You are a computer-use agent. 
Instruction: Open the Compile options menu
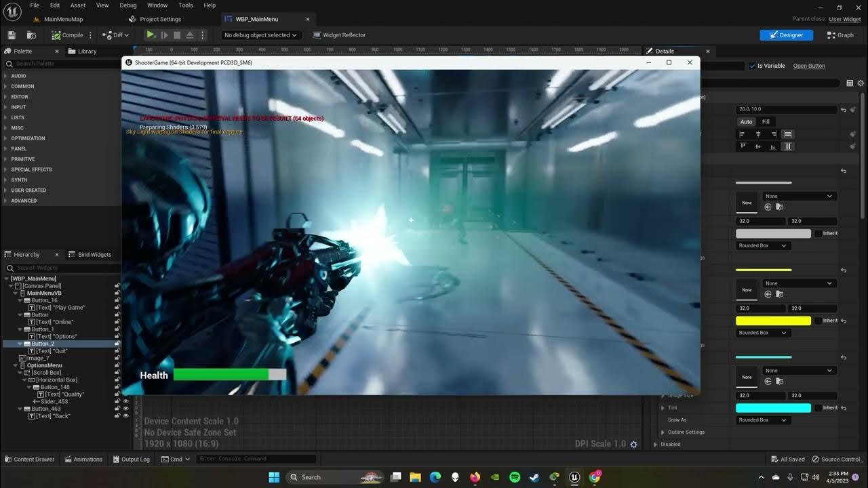click(90, 35)
